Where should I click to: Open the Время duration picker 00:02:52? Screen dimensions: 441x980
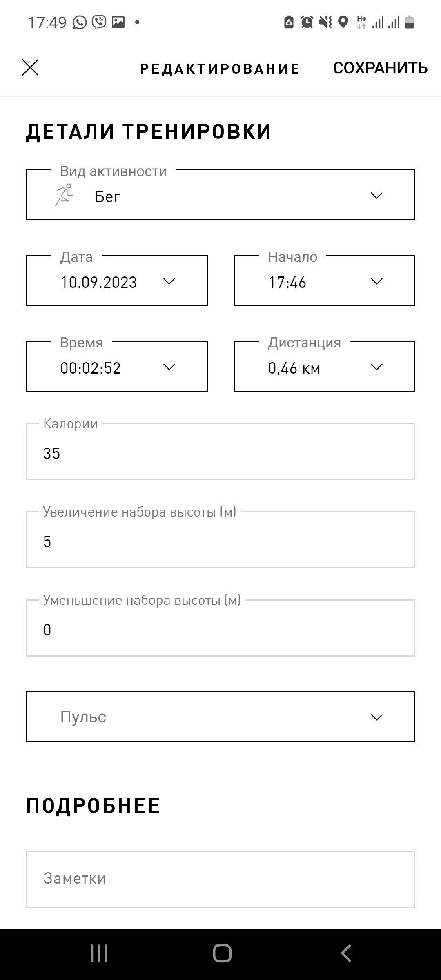coord(117,367)
